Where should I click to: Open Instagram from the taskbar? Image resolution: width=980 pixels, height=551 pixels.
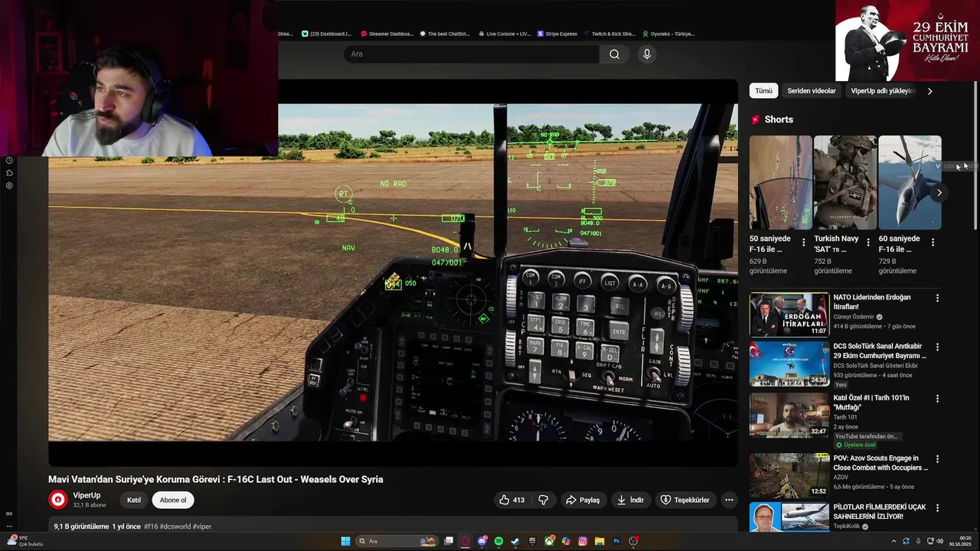click(583, 541)
